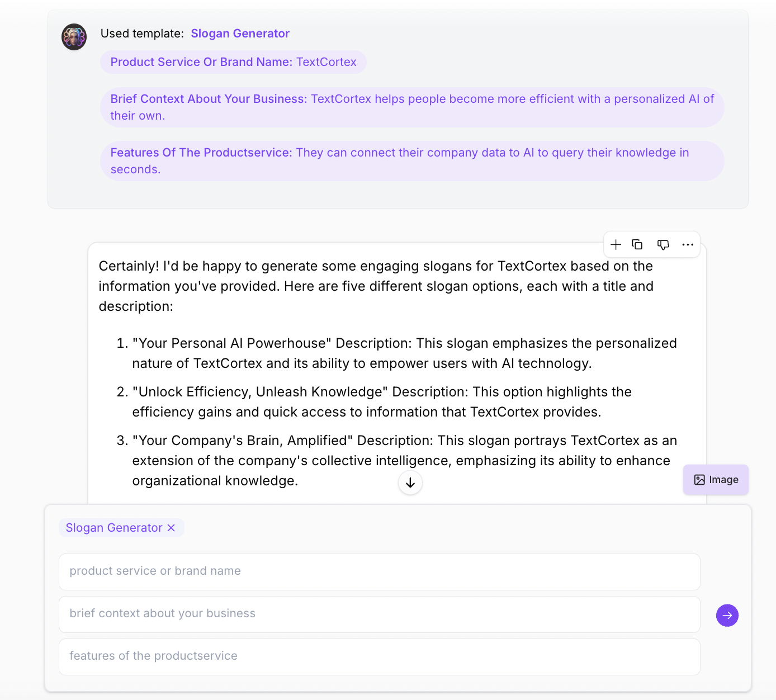This screenshot has width=776, height=700.
Task: Send the prompt with the purple arrow button
Action: point(727,616)
